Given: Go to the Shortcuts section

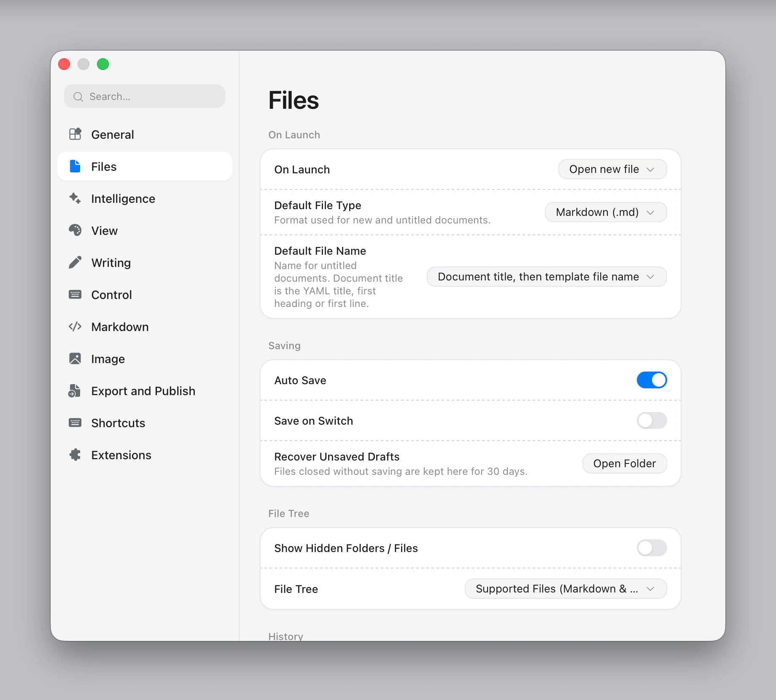Looking at the screenshot, I should pos(145,423).
